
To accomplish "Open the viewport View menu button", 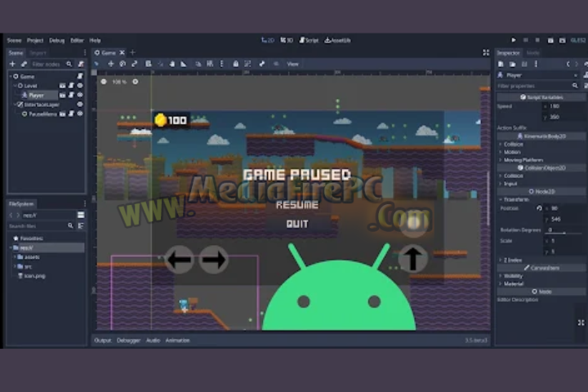I will [x=292, y=64].
